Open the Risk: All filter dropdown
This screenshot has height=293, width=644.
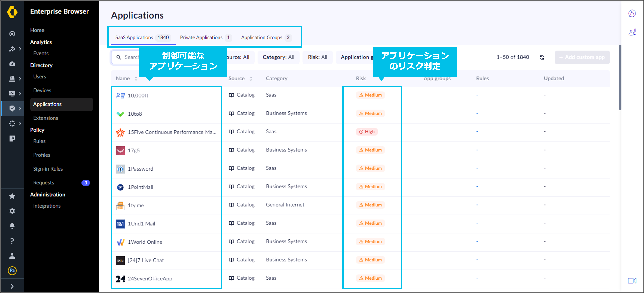point(317,57)
